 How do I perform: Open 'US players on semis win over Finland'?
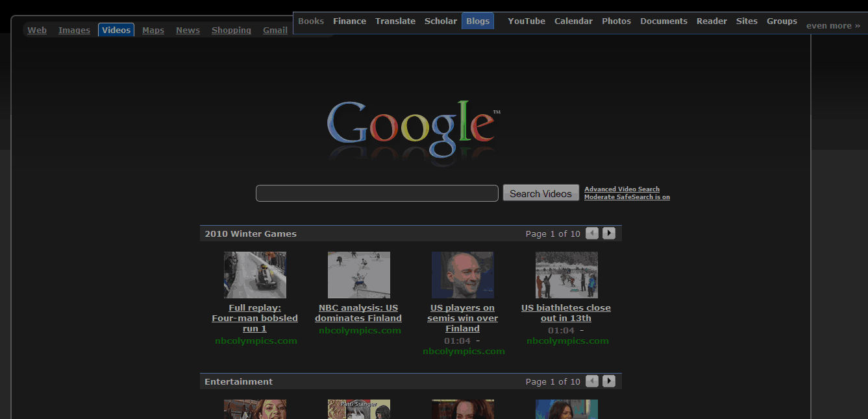(x=462, y=318)
